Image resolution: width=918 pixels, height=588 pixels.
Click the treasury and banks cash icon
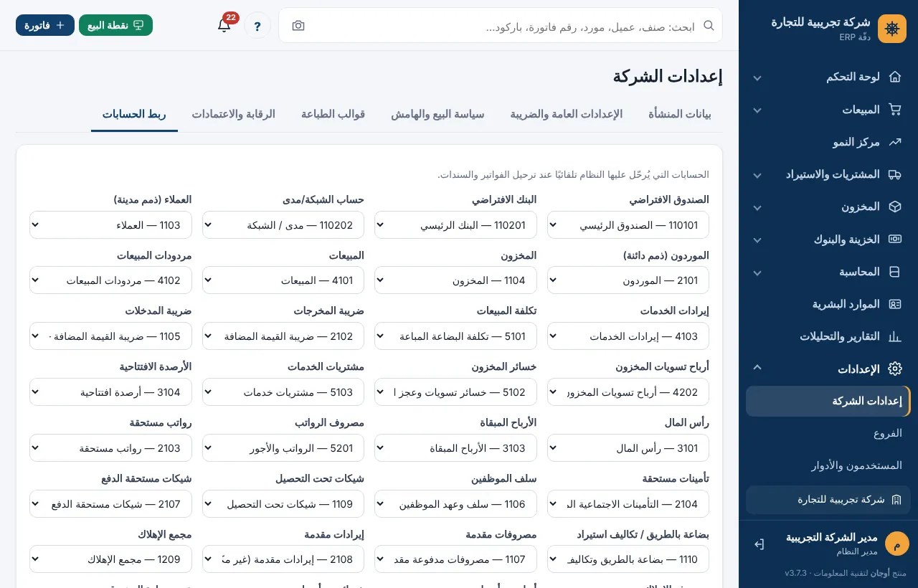(895, 240)
